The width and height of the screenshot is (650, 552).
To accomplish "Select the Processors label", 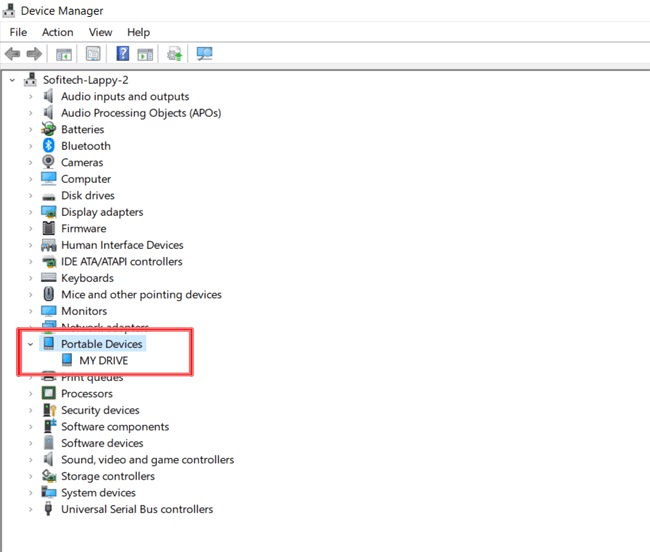I will coord(87,394).
